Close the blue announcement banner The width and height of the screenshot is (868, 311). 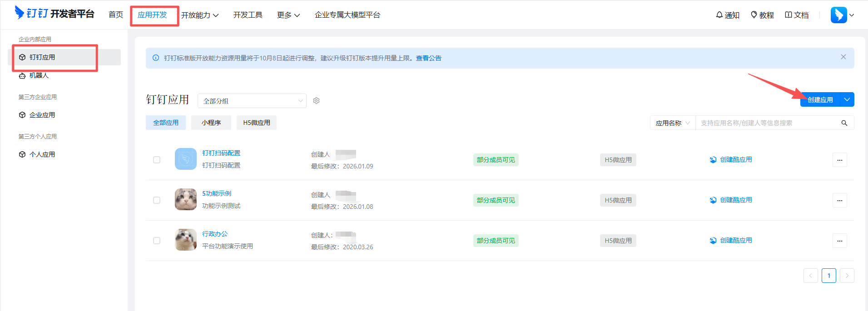(x=843, y=57)
